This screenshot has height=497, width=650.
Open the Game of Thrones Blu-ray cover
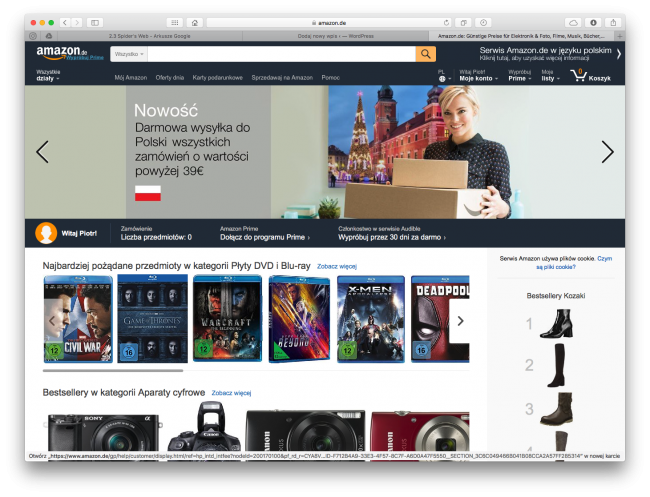(152, 319)
